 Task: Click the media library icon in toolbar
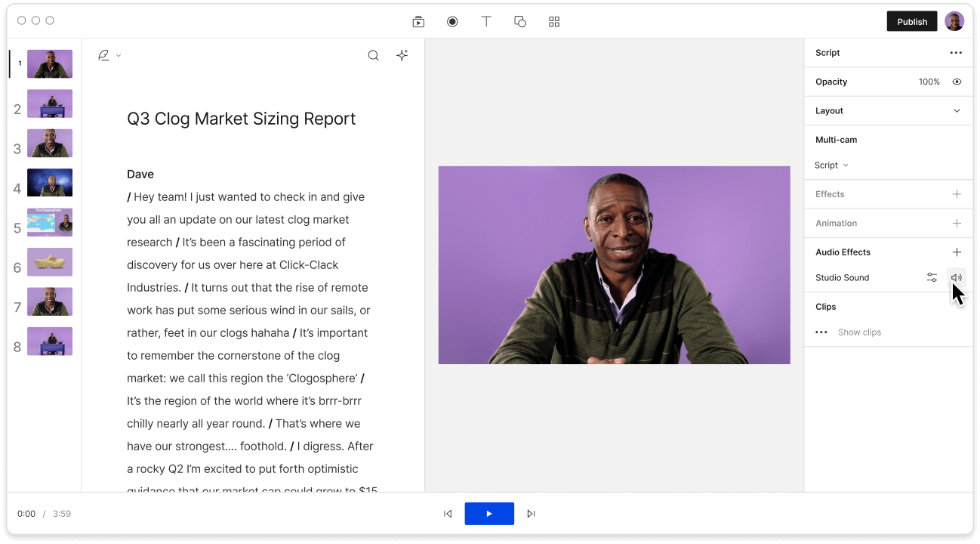(x=418, y=22)
